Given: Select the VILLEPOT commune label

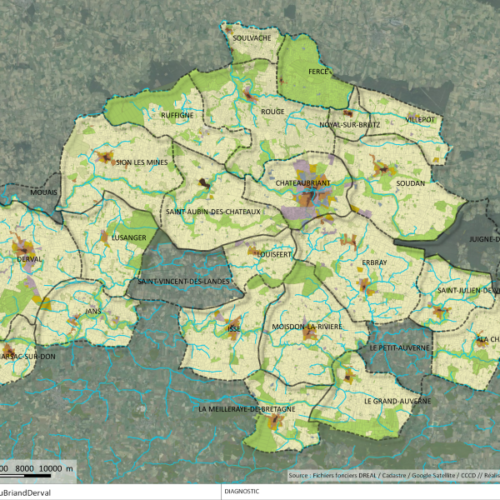Looking at the screenshot, I should [420, 119].
